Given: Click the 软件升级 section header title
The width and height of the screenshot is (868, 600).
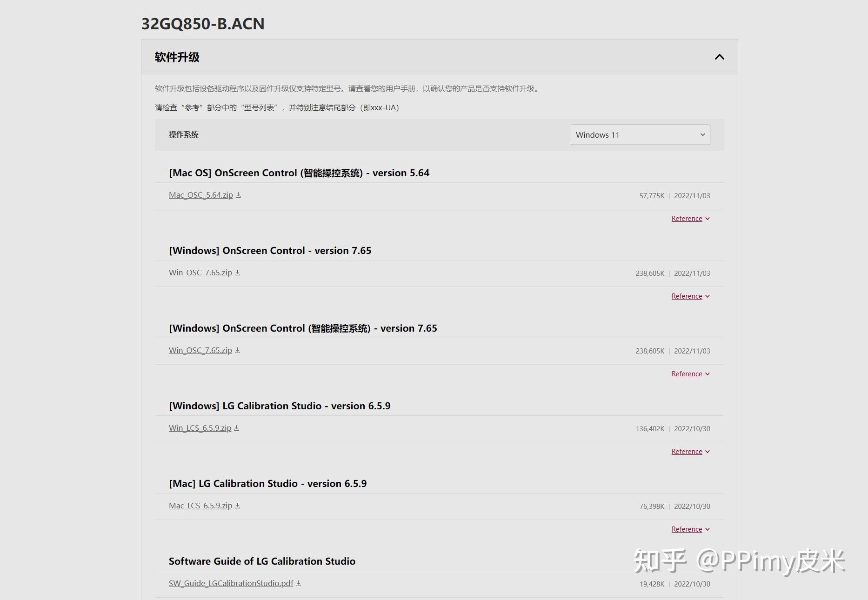Looking at the screenshot, I should click(x=177, y=57).
